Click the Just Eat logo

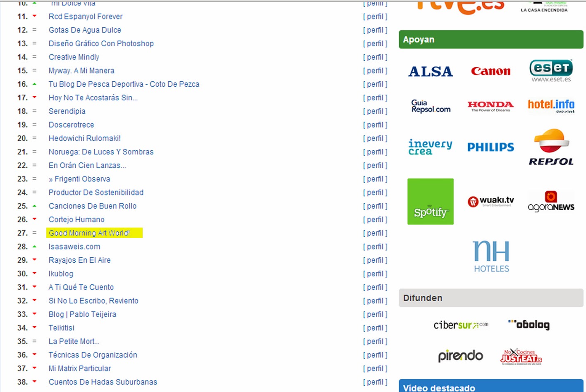click(521, 356)
